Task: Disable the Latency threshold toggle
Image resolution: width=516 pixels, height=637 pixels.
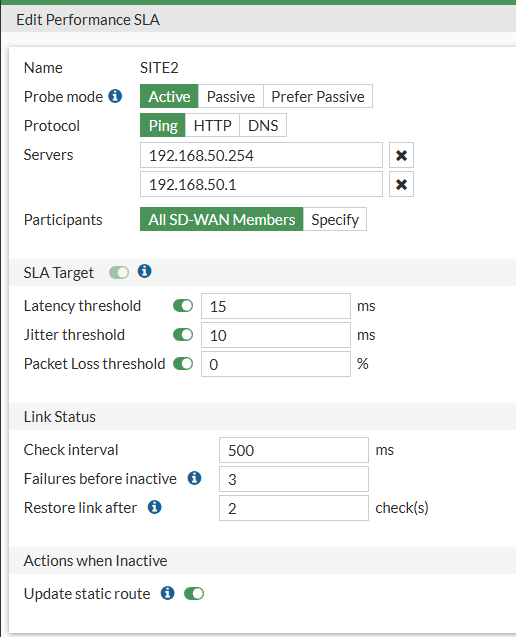Action: [183, 306]
